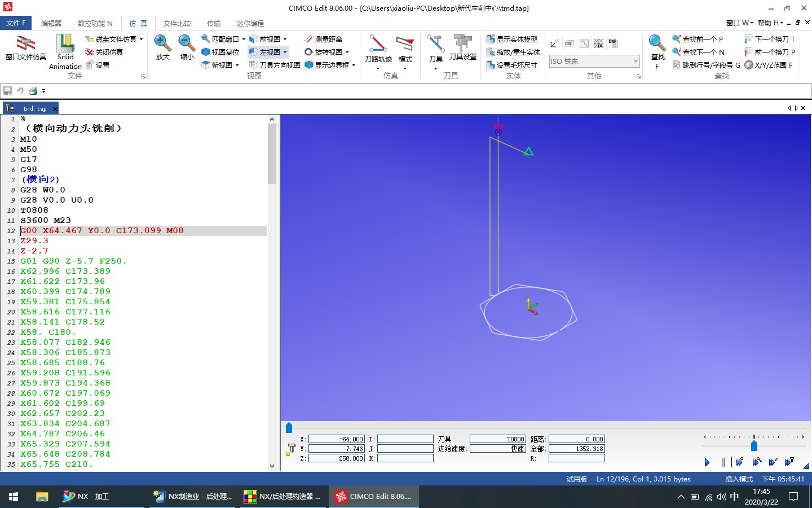Click the print icon in quick toolbar

(x=33, y=90)
